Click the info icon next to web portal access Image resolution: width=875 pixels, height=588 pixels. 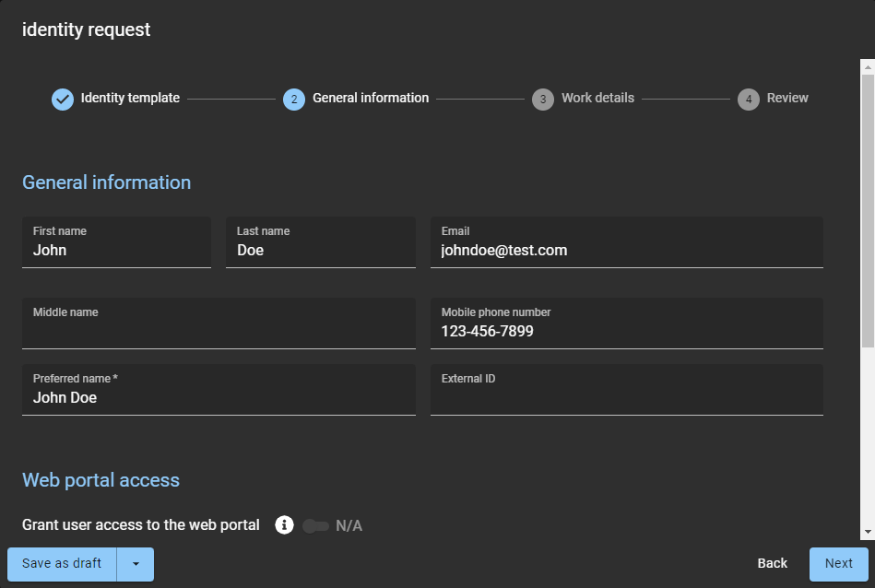(282, 524)
